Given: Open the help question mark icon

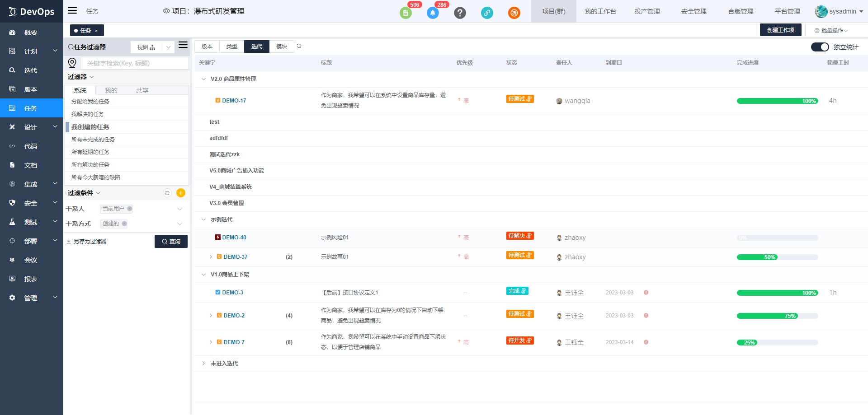Looking at the screenshot, I should 460,13.
